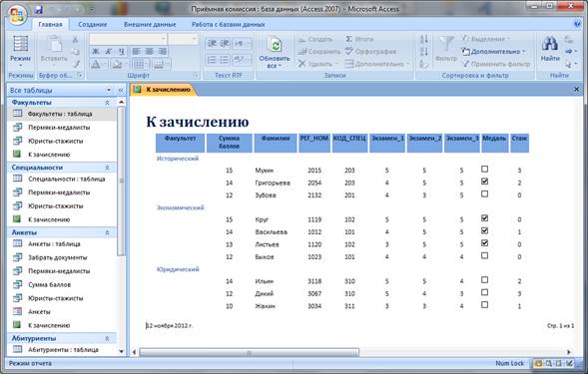Screen dimensions: 588x374
Task: Click navigation pane scroll down arrow
Action: (121, 351)
